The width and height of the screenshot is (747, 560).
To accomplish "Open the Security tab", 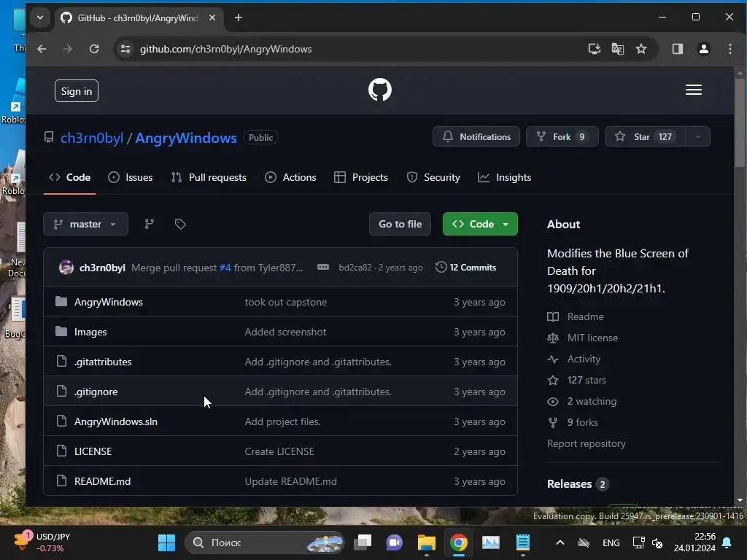I will (x=433, y=177).
